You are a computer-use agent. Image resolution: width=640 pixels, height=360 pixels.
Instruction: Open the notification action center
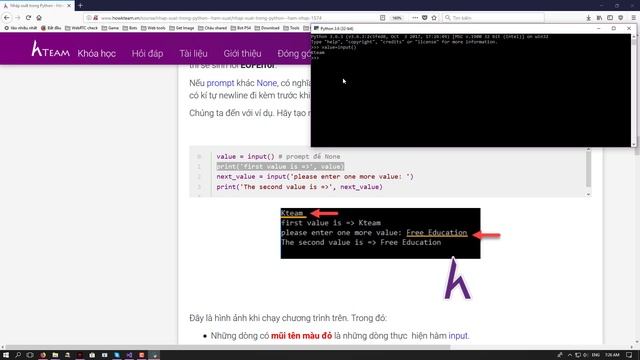[629, 355]
